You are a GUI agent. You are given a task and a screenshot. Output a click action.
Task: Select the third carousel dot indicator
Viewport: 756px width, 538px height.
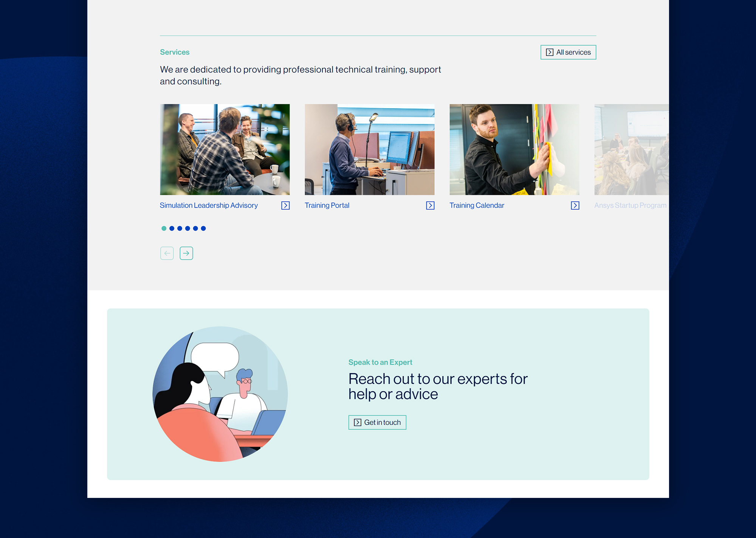[179, 228]
